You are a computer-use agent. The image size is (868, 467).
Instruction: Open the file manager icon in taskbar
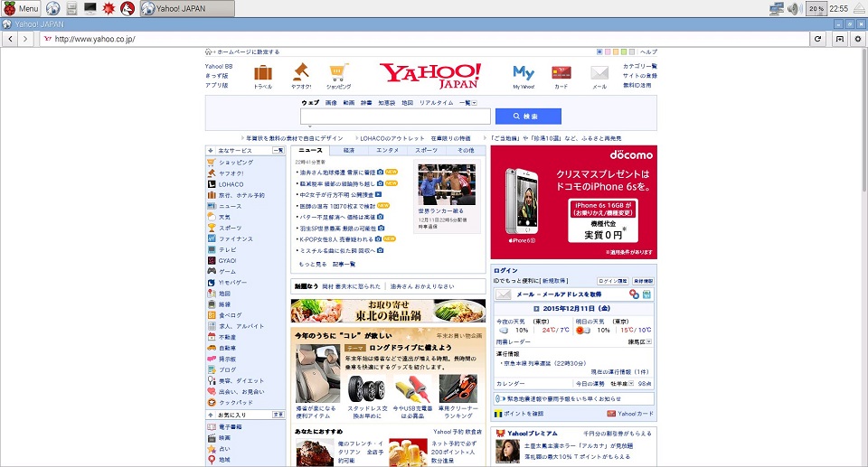pyautogui.click(x=71, y=8)
